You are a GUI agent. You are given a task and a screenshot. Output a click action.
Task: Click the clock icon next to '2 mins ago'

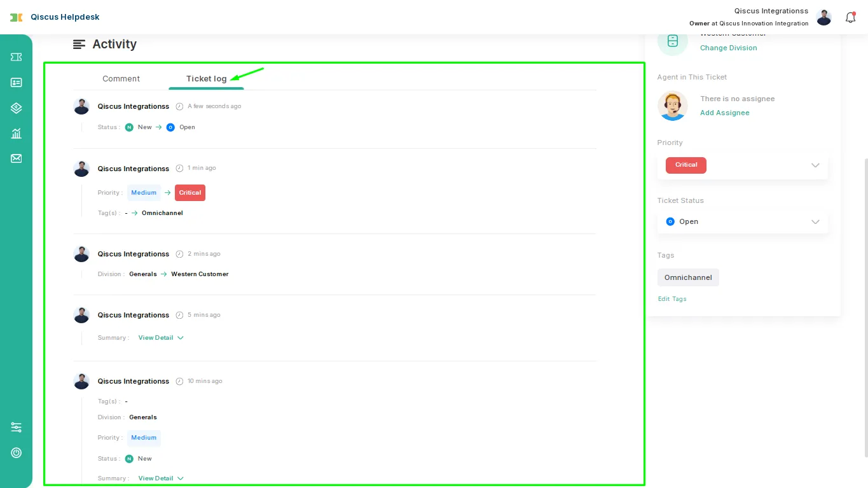click(x=179, y=254)
